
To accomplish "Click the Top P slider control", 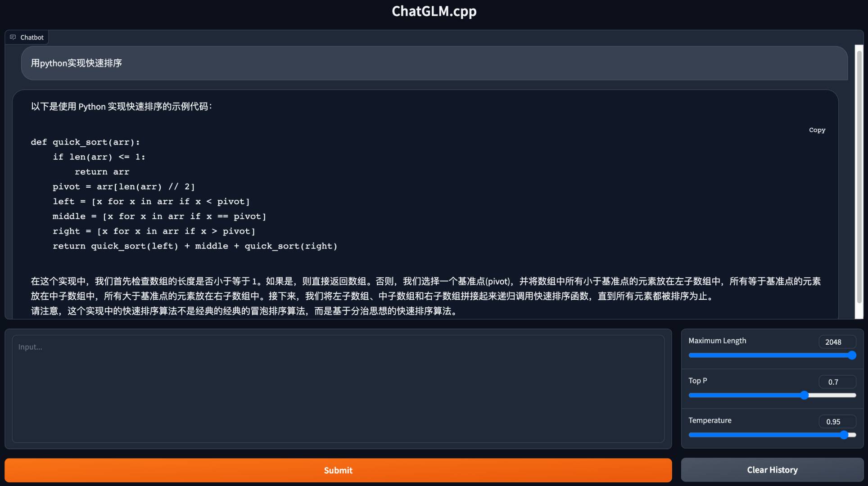I will pos(803,395).
